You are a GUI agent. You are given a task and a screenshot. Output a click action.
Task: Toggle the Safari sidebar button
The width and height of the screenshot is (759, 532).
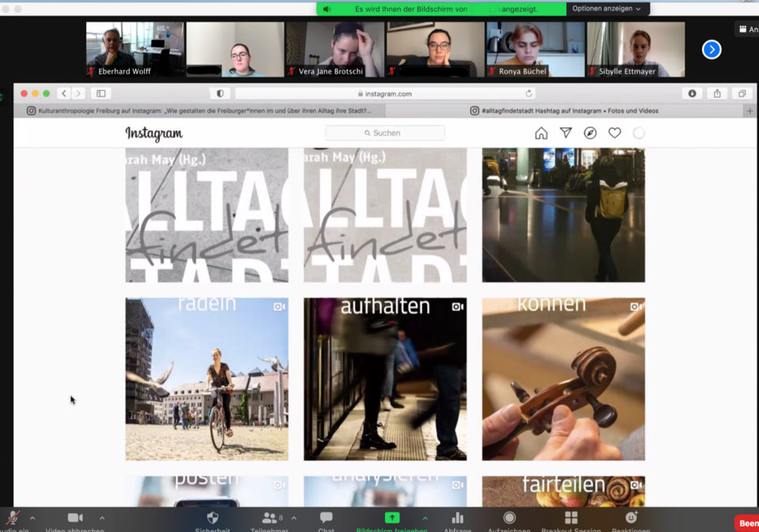(x=101, y=93)
